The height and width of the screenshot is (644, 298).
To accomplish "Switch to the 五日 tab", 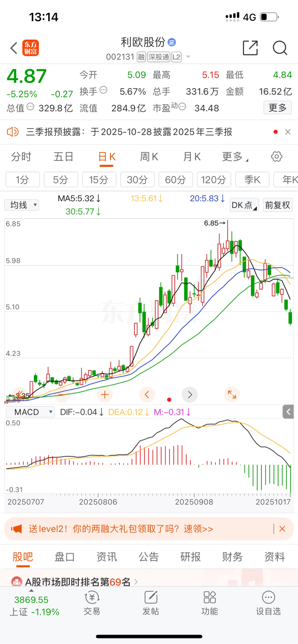I will pyautogui.click(x=63, y=157).
